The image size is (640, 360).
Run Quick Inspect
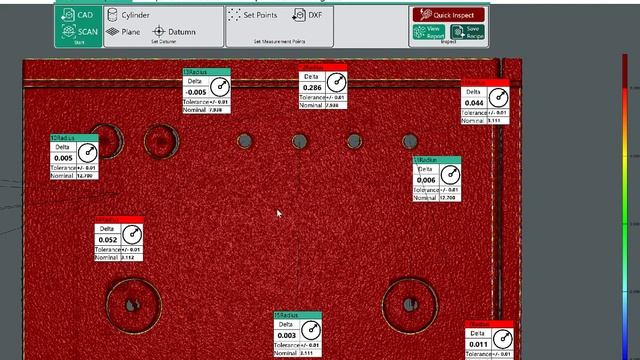tap(448, 15)
